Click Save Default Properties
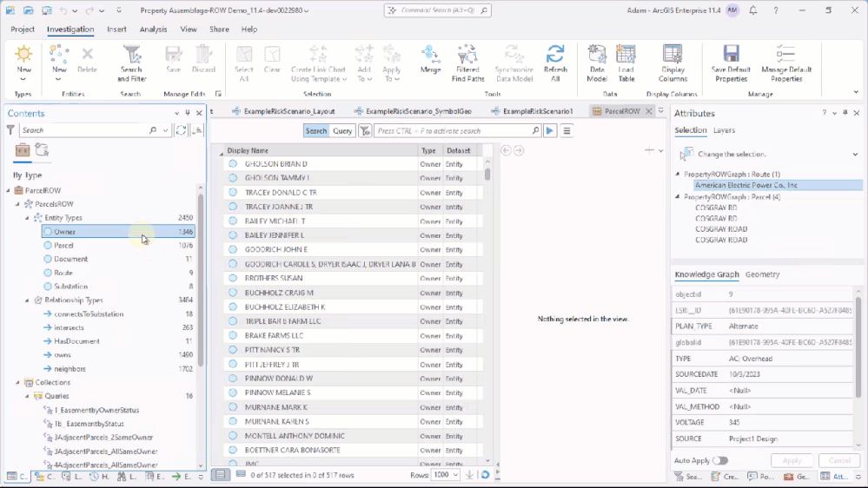 [x=731, y=63]
